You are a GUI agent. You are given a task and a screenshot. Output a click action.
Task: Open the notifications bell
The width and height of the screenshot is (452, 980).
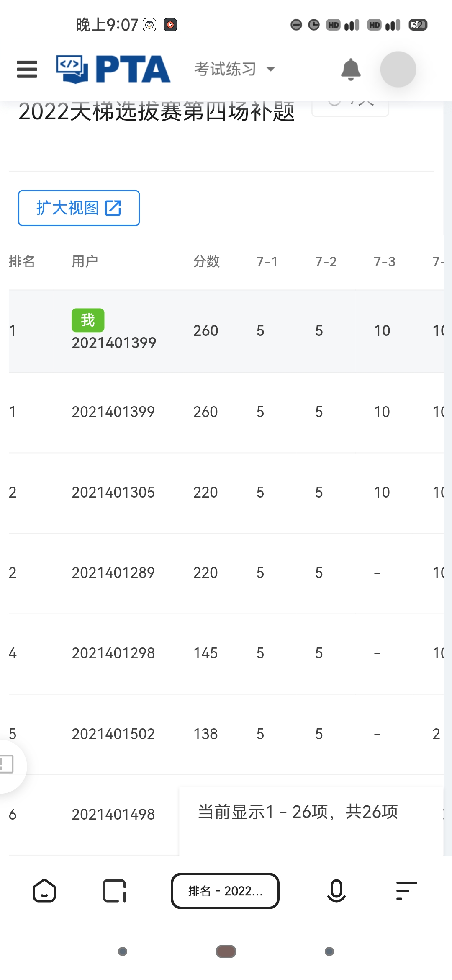pos(350,69)
